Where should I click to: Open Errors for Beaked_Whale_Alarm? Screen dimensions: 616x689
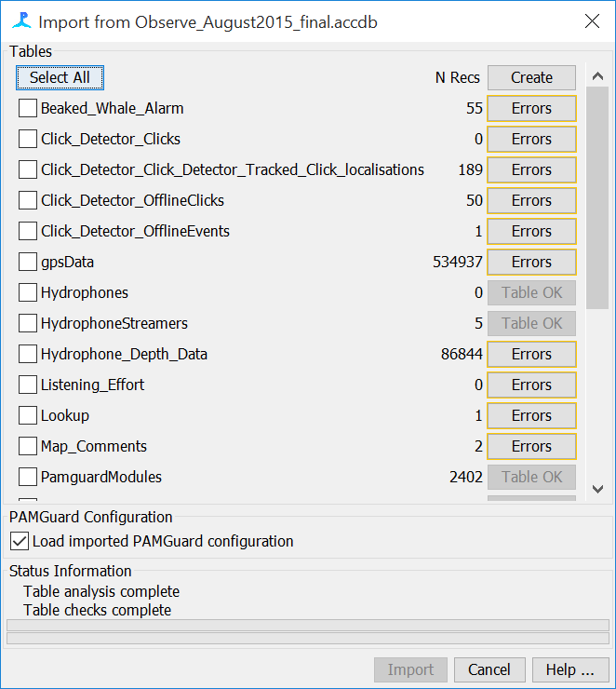click(x=531, y=109)
